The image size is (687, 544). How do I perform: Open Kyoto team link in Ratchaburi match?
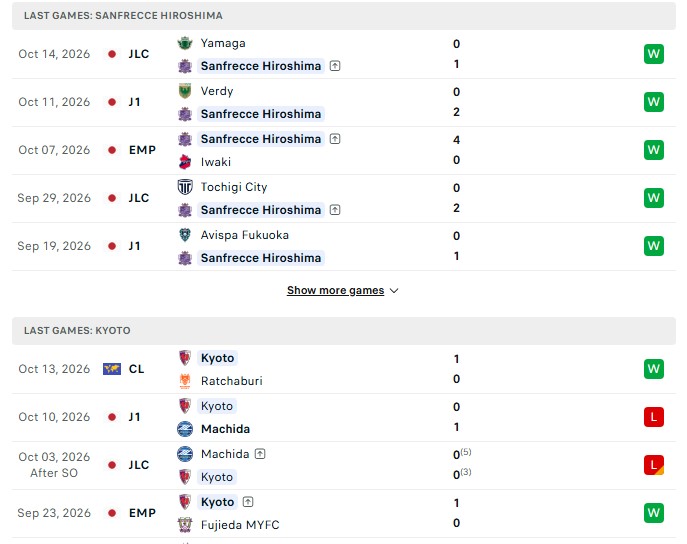point(217,358)
